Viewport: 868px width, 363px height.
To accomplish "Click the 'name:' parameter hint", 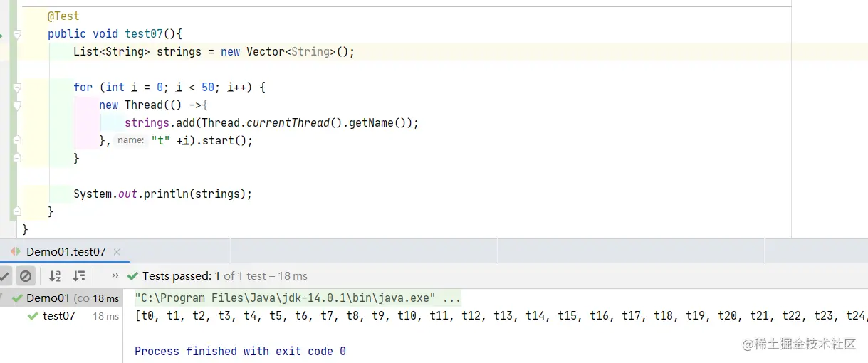I will pyautogui.click(x=131, y=140).
